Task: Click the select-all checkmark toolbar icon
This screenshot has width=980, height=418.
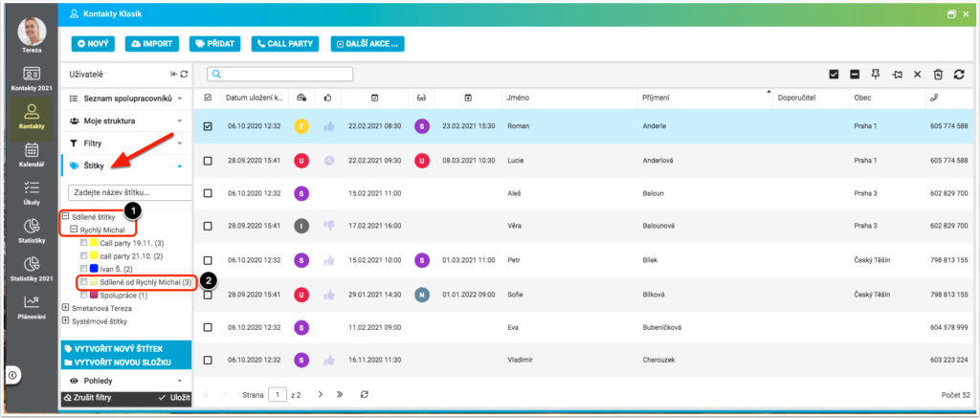Action: 834,75
